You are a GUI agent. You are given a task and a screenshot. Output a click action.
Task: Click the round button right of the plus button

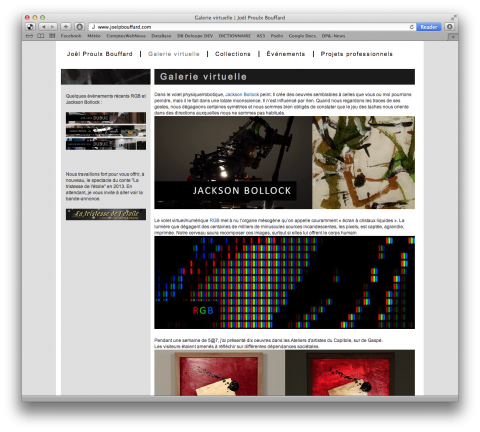80,27
